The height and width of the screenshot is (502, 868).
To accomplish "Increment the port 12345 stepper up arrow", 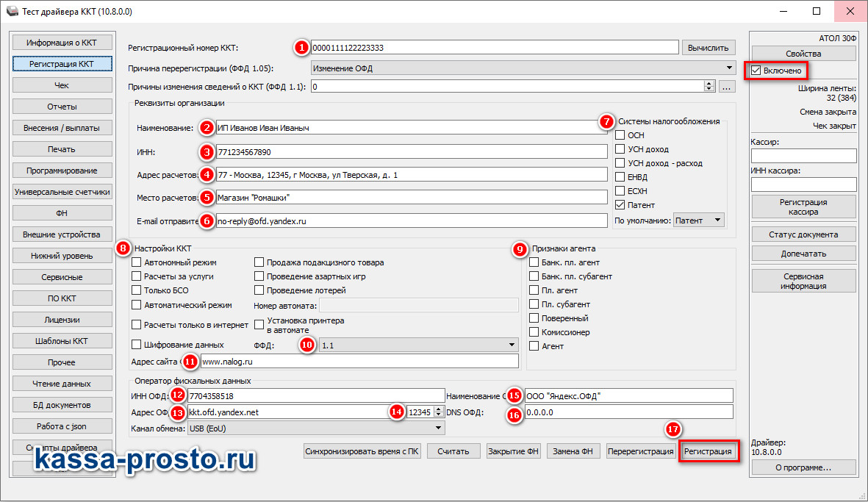I will [439, 409].
